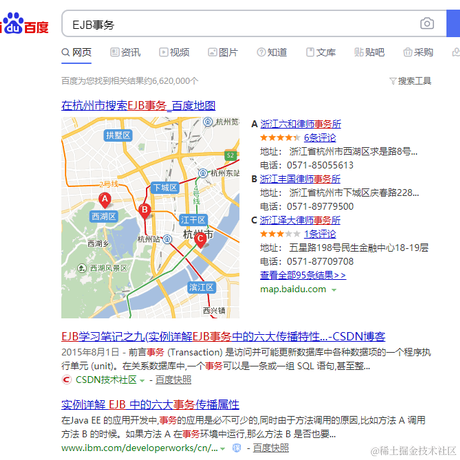Expand CSDN技术社区 dropdown arrow
Viewport: 460px width, 460px height.
[142, 381]
